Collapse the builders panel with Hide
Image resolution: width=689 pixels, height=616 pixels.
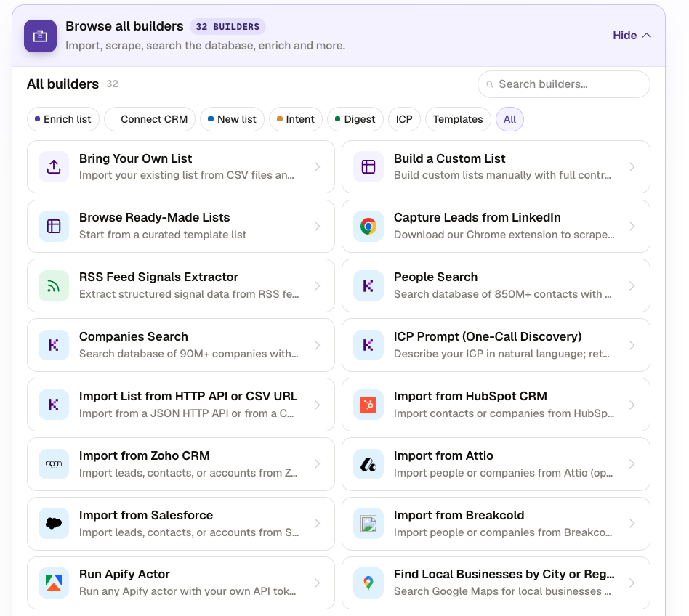coord(632,36)
